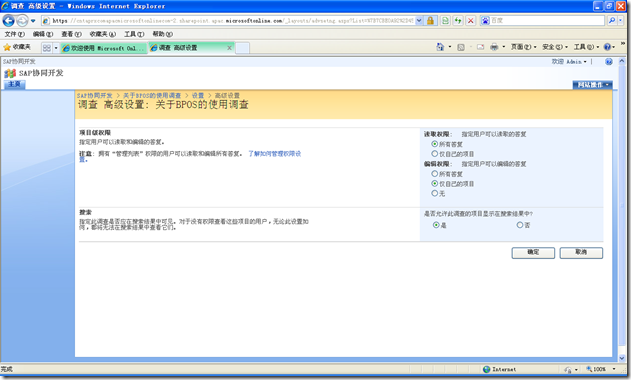Select 无 under 编辑权限
Screen dimensions: 631x380
point(435,193)
